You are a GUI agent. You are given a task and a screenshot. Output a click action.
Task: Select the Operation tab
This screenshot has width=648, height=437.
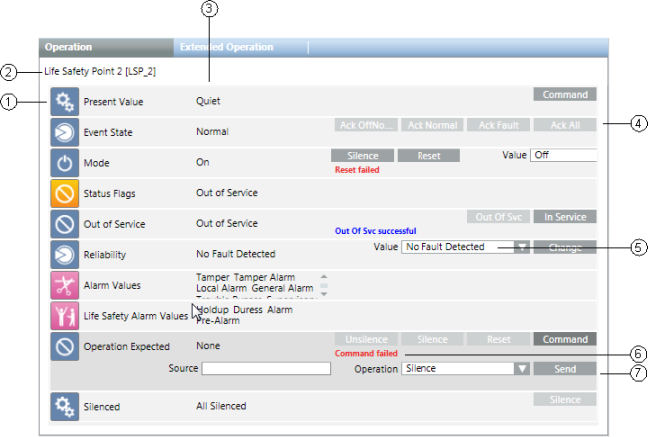69,47
